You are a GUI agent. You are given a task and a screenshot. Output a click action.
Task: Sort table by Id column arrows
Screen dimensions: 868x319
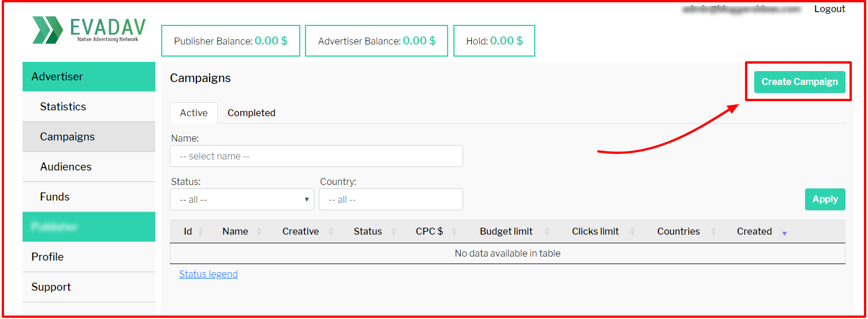click(200, 232)
